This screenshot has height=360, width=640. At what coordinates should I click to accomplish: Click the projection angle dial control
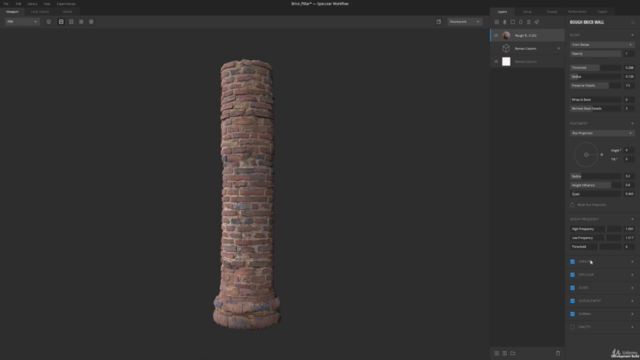click(586, 155)
